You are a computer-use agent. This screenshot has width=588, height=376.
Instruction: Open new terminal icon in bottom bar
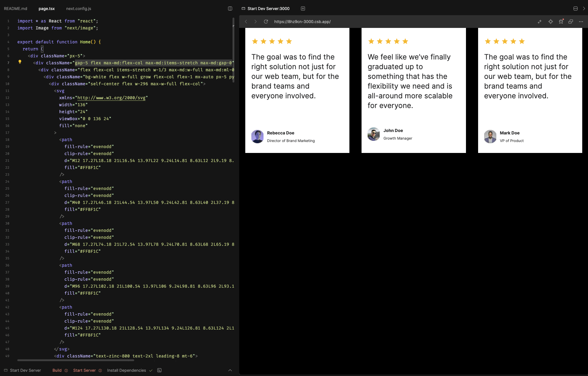click(x=159, y=370)
